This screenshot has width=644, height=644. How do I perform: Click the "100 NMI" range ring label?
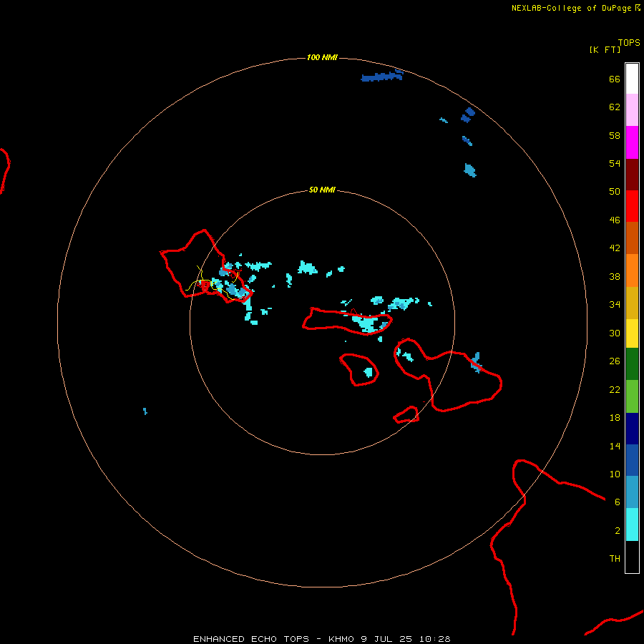click(322, 57)
